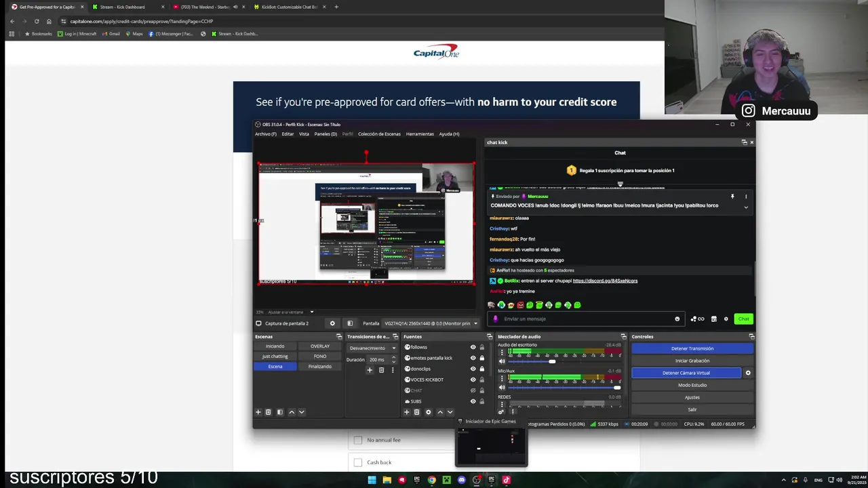Toggle visibility of SUBS source
Image resolution: width=868 pixels, height=488 pixels.
tap(473, 401)
